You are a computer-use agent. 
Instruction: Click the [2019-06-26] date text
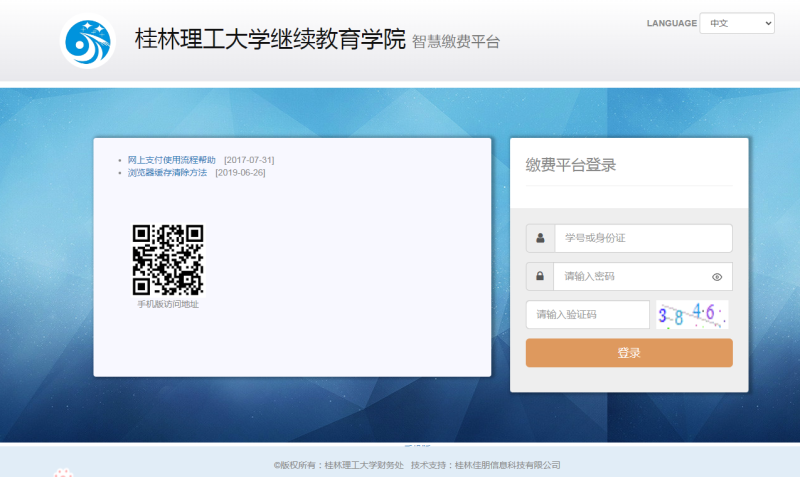(240, 173)
